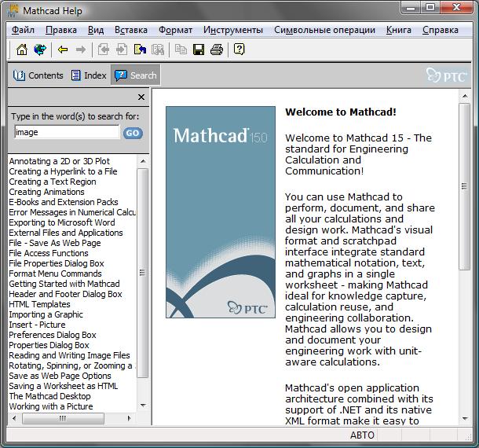Screen dimensions: 479x448
Task: Select 'Reading and Writing Image Files'
Action: [x=69, y=355]
